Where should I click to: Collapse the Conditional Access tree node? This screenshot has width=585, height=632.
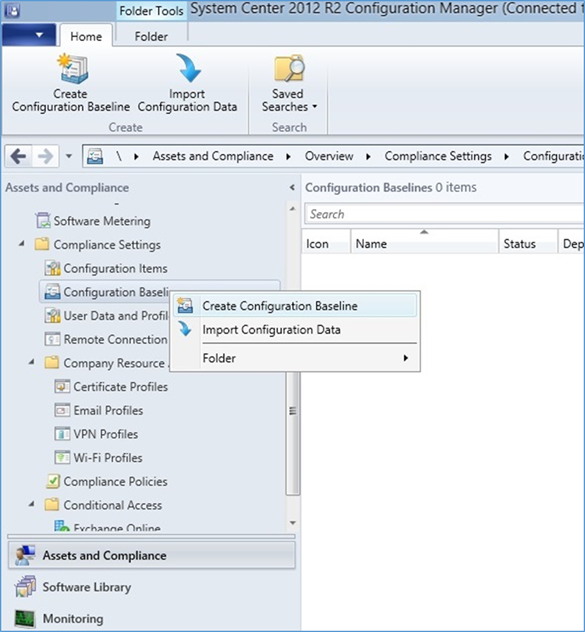tap(32, 504)
